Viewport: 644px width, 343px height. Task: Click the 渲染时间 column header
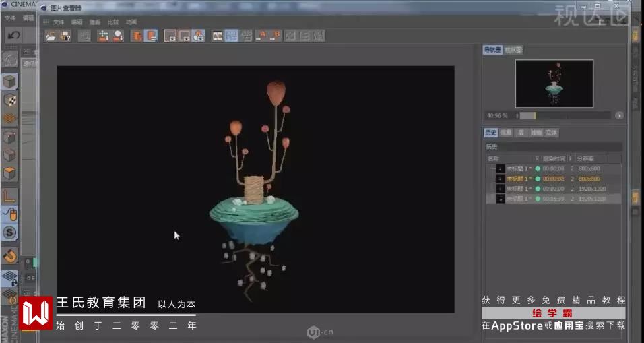point(554,158)
